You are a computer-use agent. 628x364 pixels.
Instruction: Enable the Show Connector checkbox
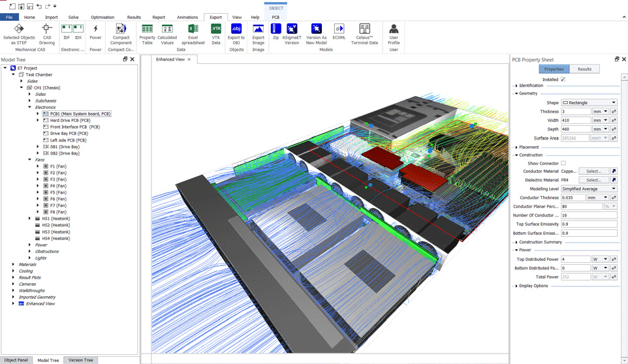563,163
